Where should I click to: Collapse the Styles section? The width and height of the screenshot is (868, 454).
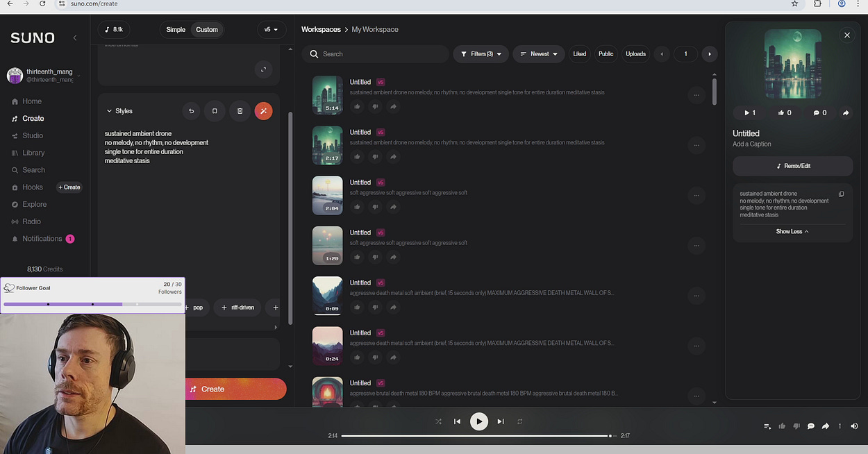[119, 111]
